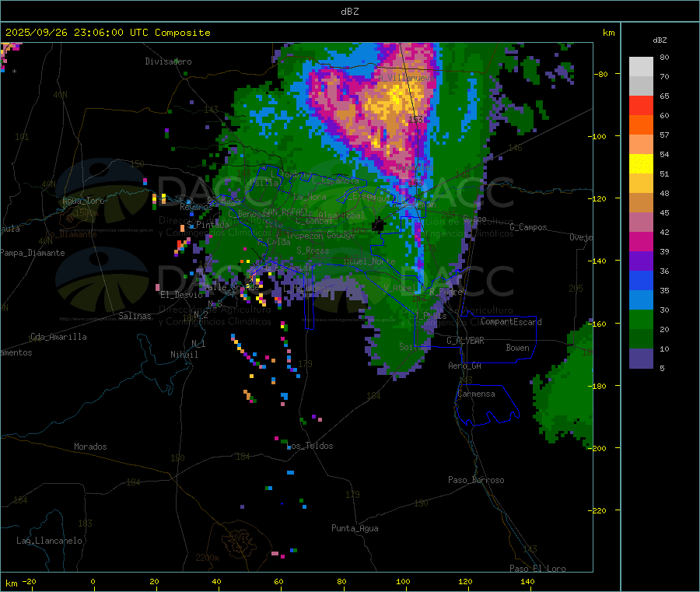Click the El_Desvio map label

182,295
